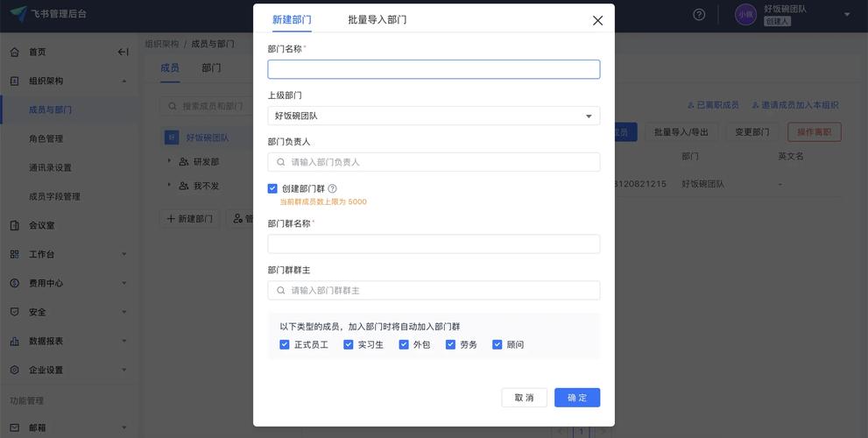The image size is (868, 438).
Task: Open 角色管理 in sidebar
Action: click(x=46, y=138)
